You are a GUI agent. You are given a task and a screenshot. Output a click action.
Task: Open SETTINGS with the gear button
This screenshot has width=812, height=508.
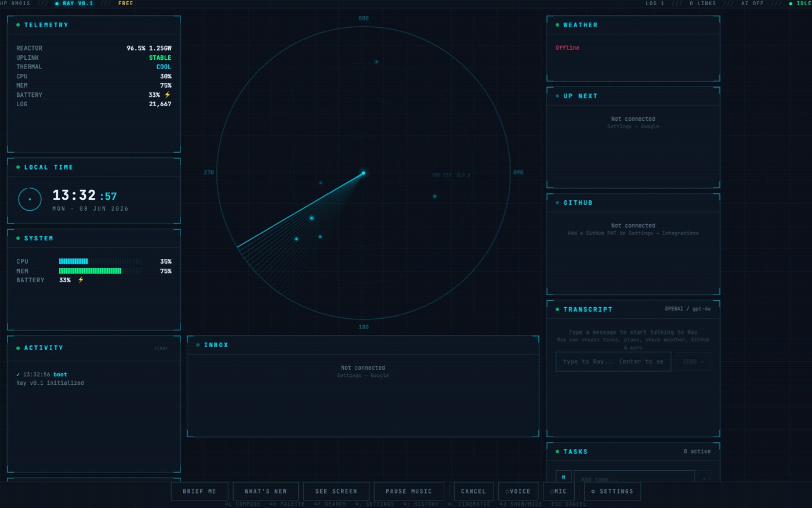tap(612, 491)
